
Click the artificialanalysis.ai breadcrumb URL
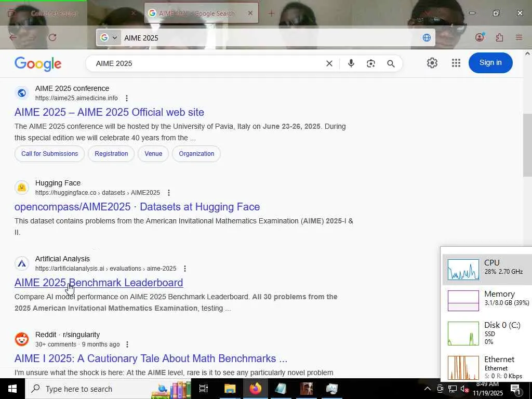(106, 269)
